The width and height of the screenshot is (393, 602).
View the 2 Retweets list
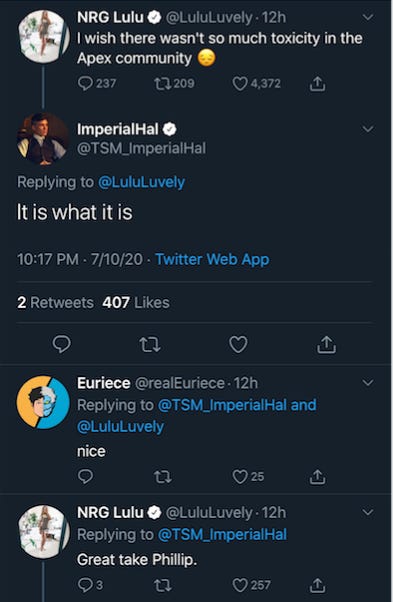(x=55, y=303)
